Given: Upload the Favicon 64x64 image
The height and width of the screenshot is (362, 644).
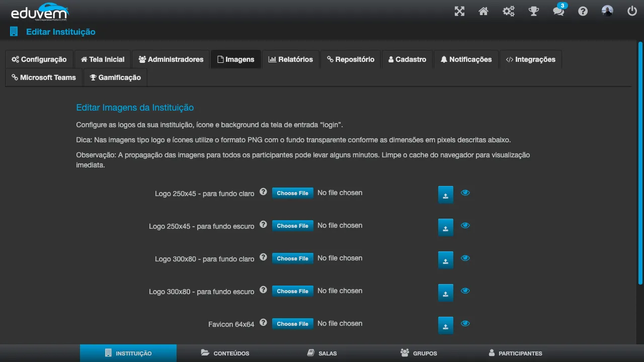Looking at the screenshot, I should (x=446, y=325).
